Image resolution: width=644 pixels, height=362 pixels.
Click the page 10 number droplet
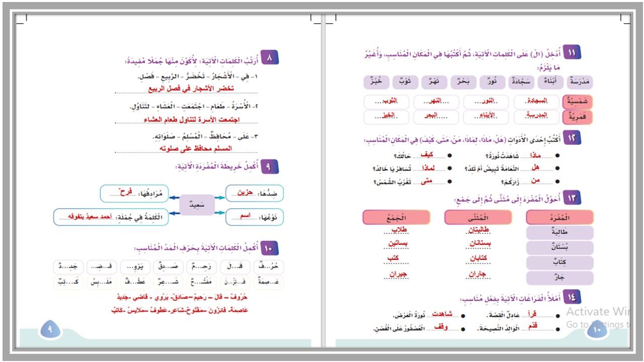[597, 330]
